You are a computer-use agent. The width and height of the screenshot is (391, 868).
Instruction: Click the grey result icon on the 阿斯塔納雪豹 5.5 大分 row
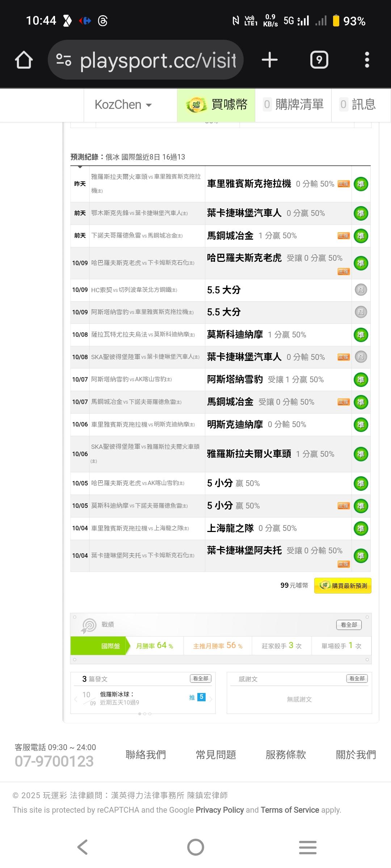tap(361, 312)
